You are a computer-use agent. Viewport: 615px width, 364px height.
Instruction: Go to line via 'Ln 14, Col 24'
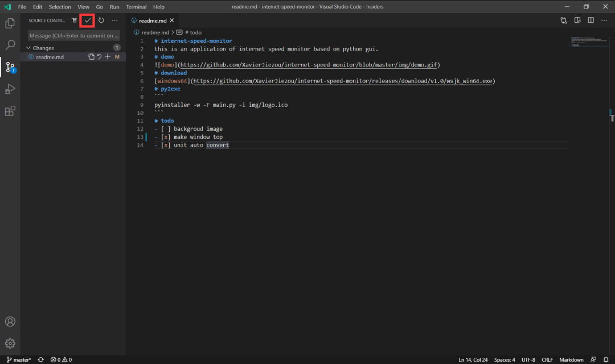tap(473, 359)
